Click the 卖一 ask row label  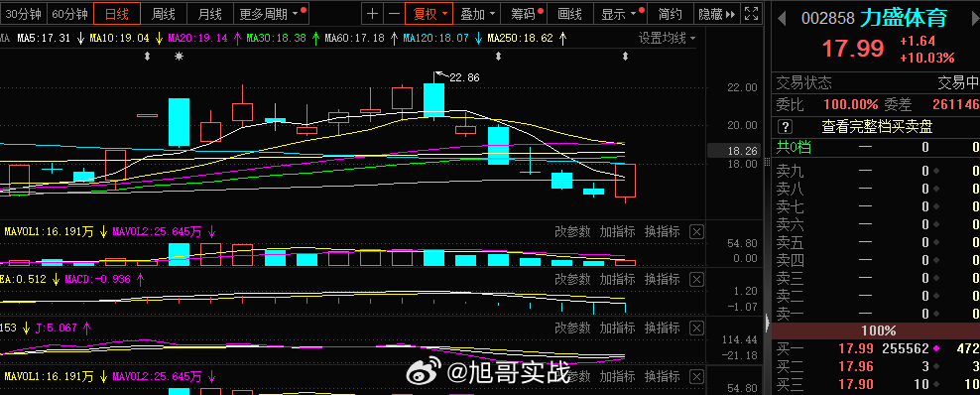(x=790, y=314)
